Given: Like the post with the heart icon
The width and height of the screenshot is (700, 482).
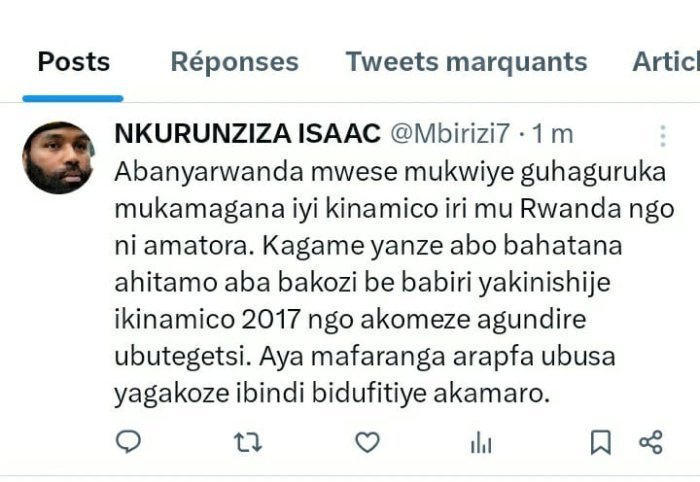Looking at the screenshot, I should [x=367, y=442].
